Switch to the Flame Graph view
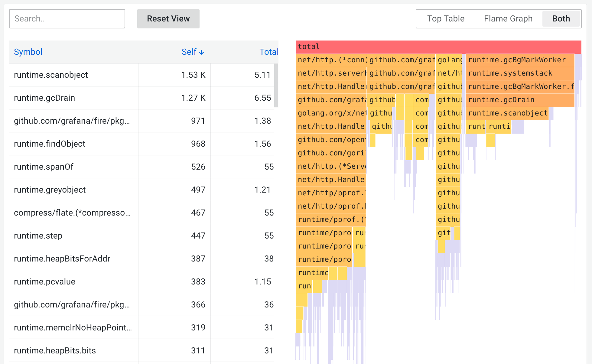592x364 pixels. tap(508, 19)
